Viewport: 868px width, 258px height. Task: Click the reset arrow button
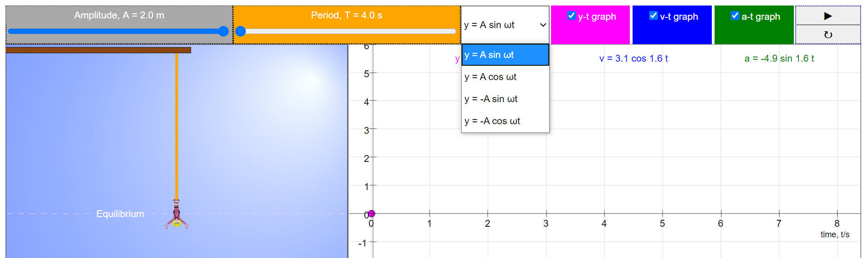coord(827,35)
